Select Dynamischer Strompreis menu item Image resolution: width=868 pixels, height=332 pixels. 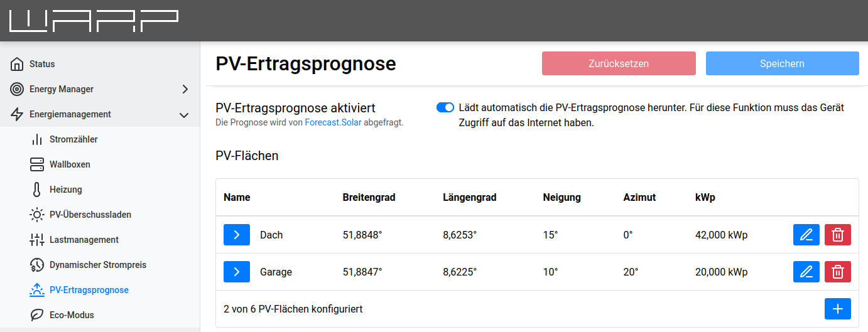[97, 265]
